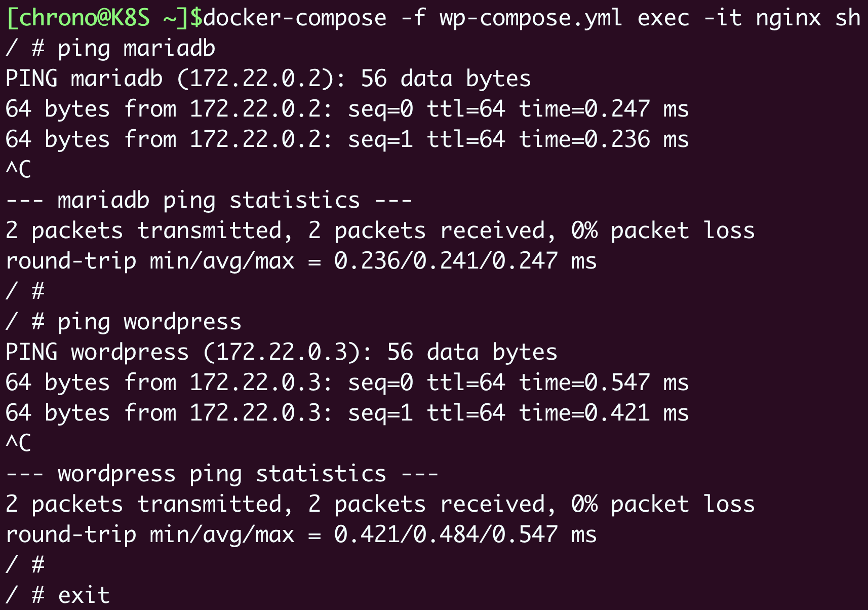Viewport: 868px width, 610px height.
Task: Click the "ping mariadb" command text
Action: coord(136,49)
